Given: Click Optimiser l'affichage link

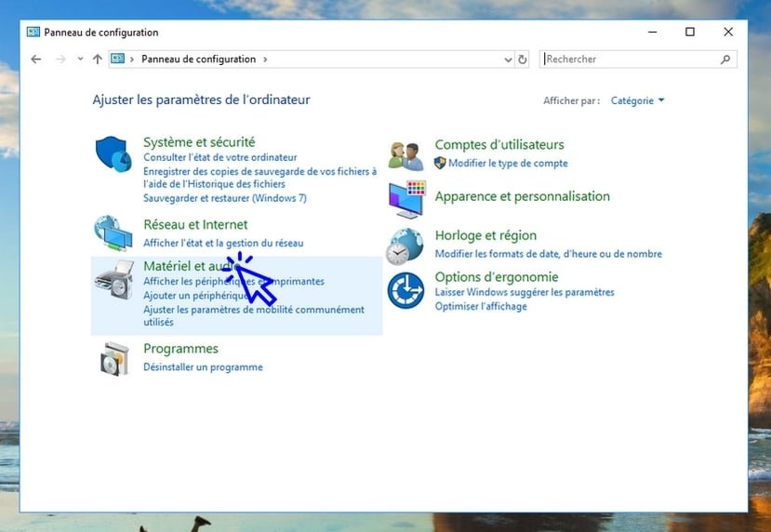Looking at the screenshot, I should (481, 306).
